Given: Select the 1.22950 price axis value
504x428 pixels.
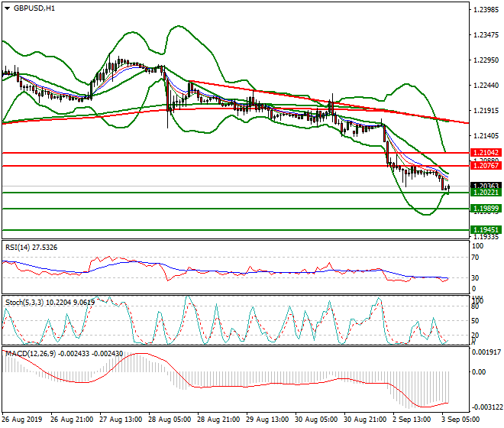Looking at the screenshot, I should pyautogui.click(x=486, y=60).
